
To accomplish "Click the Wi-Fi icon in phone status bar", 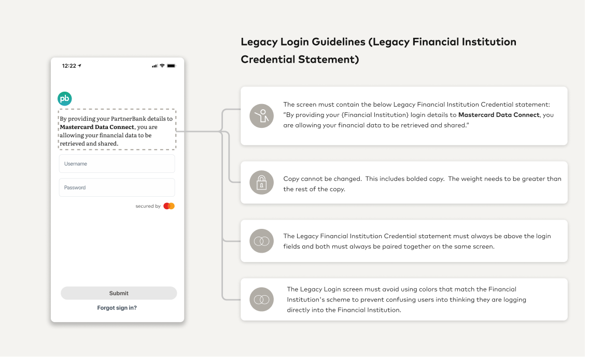I will [x=162, y=66].
